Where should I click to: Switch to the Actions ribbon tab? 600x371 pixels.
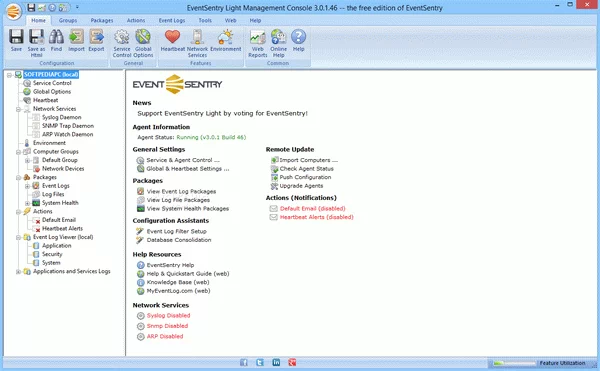136,20
